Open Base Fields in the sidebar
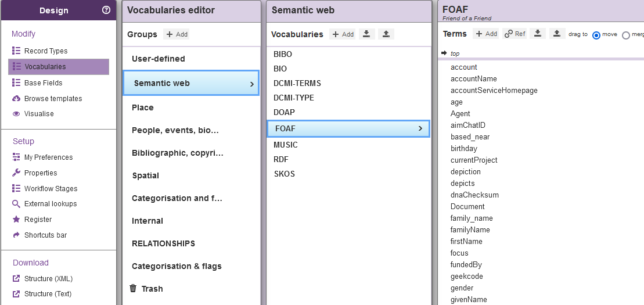644x305 pixels. 43,83
